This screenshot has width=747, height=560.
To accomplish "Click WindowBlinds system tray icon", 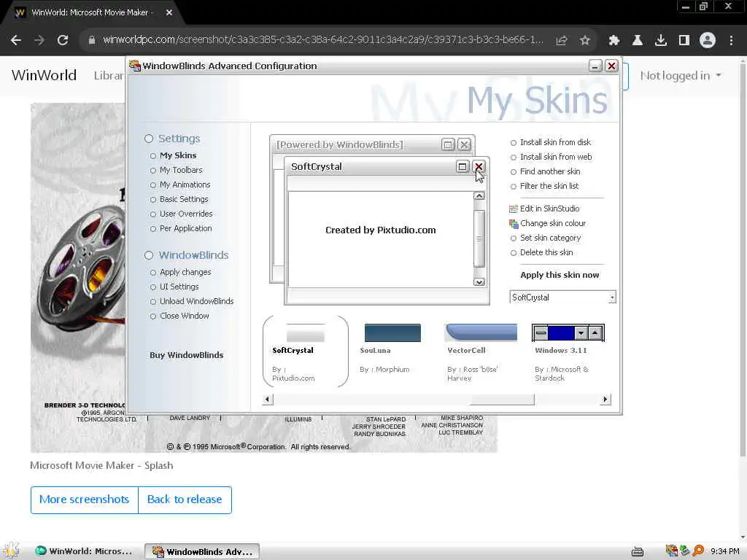I will (x=671, y=551).
